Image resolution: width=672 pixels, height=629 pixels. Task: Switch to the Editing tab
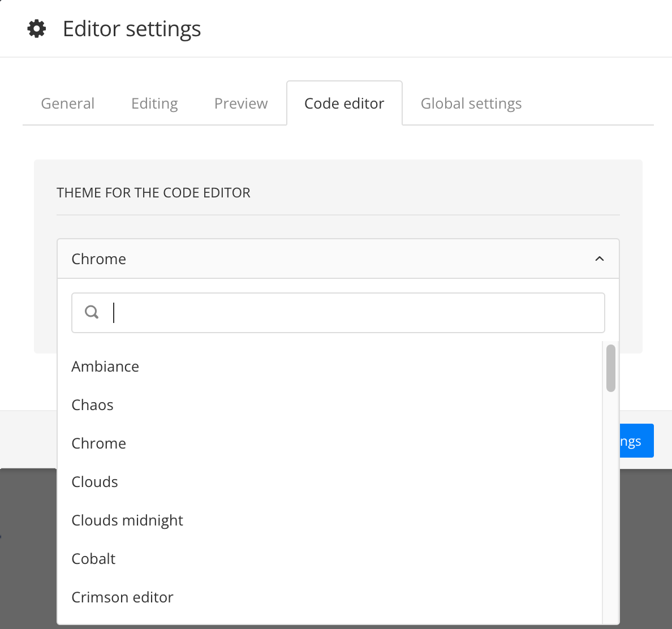point(154,103)
